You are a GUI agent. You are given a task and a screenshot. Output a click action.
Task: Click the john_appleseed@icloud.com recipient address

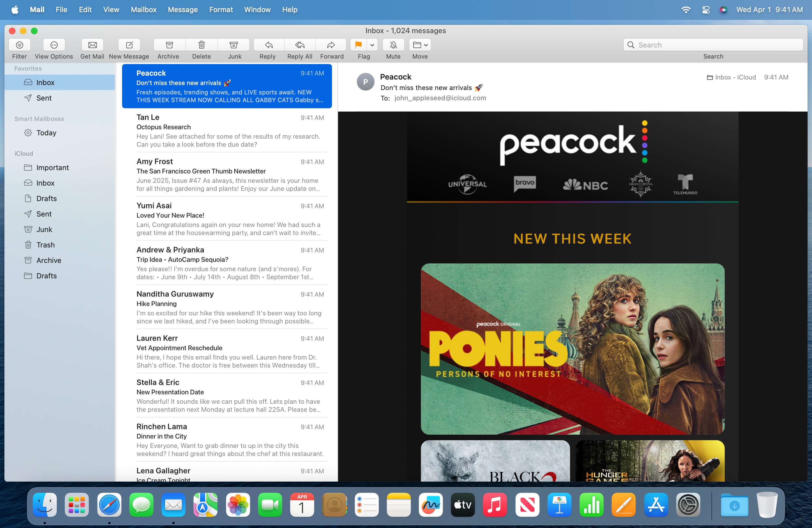(440, 98)
